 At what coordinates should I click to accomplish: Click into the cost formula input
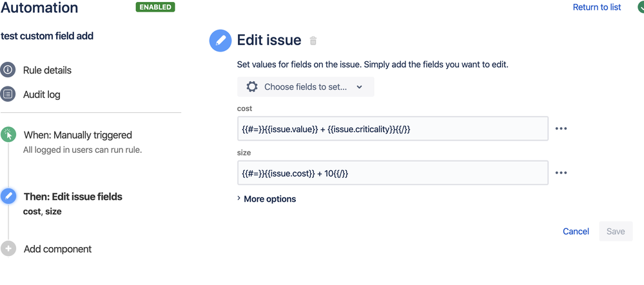392,128
